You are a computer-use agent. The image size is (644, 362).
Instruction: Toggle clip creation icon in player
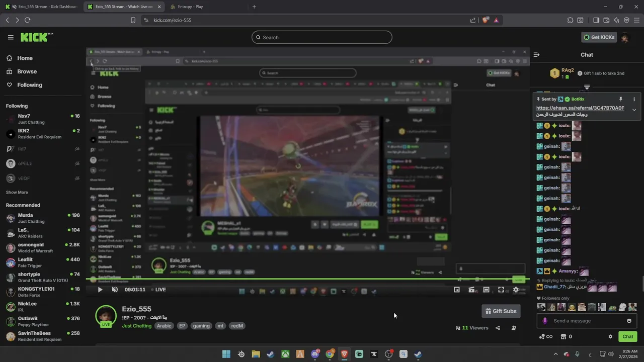pos(471,290)
